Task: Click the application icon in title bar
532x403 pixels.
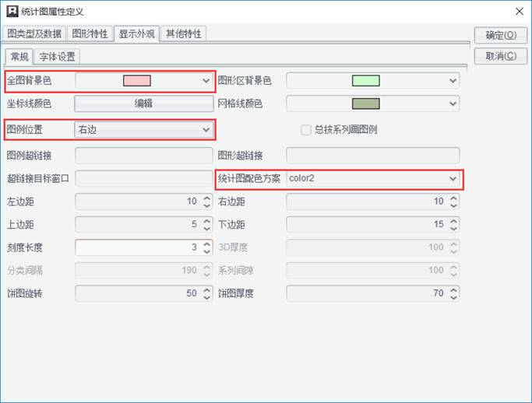Action: [12, 11]
